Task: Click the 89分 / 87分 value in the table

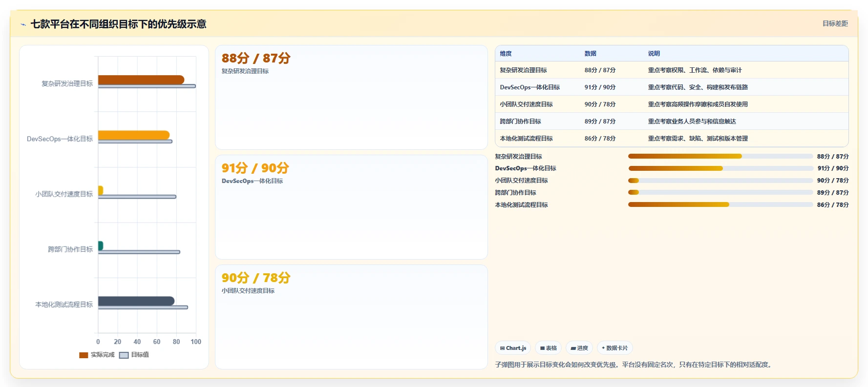Action: [x=600, y=122]
